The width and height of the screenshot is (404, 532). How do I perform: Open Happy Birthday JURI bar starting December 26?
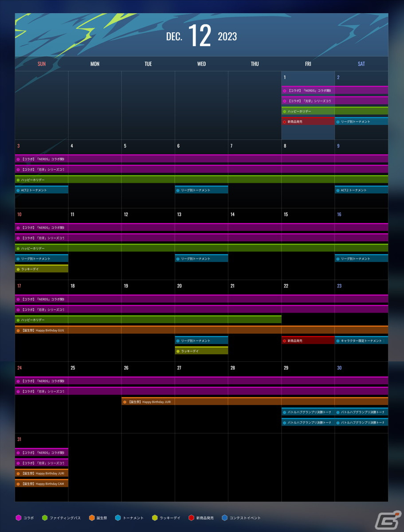(255, 401)
